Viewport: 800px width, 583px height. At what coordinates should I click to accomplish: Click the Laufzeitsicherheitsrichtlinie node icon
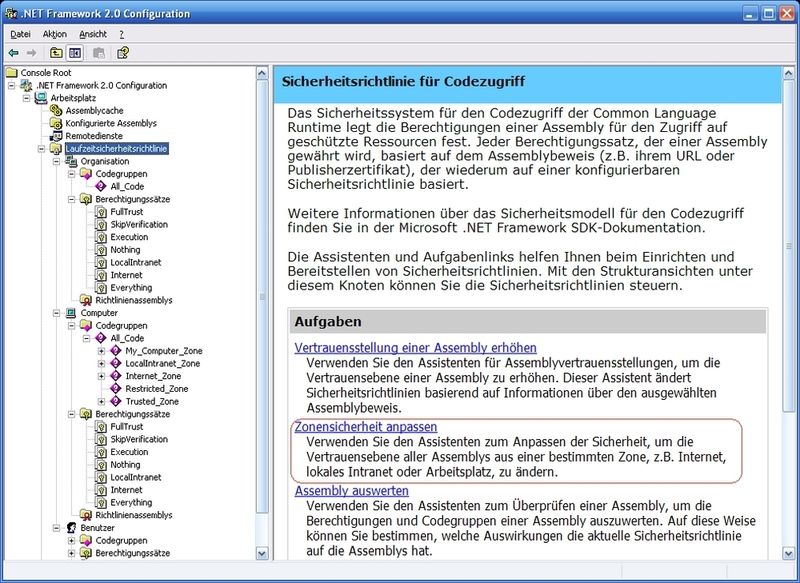[x=56, y=148]
